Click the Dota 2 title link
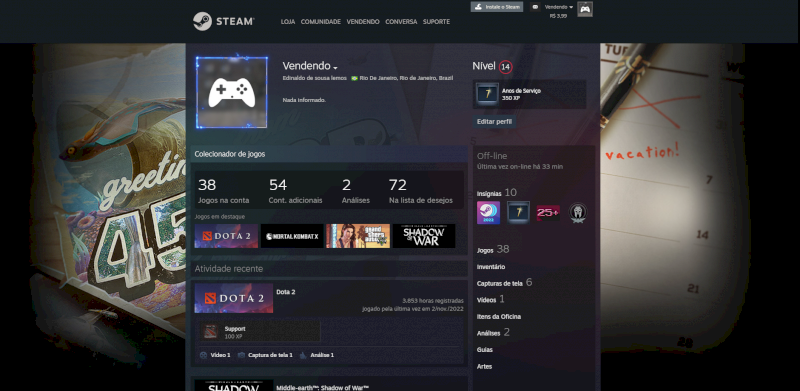The image size is (800, 391). [x=286, y=292]
